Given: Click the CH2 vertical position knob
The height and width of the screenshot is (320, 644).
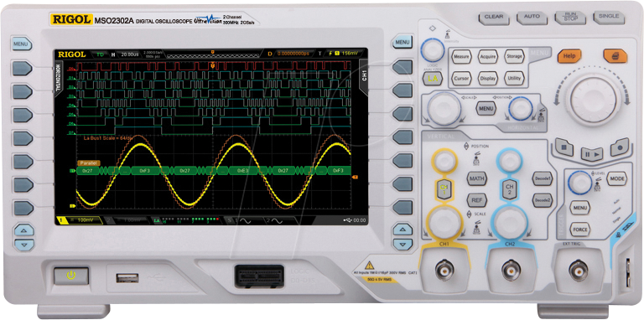Looking at the screenshot, I should point(509,160).
